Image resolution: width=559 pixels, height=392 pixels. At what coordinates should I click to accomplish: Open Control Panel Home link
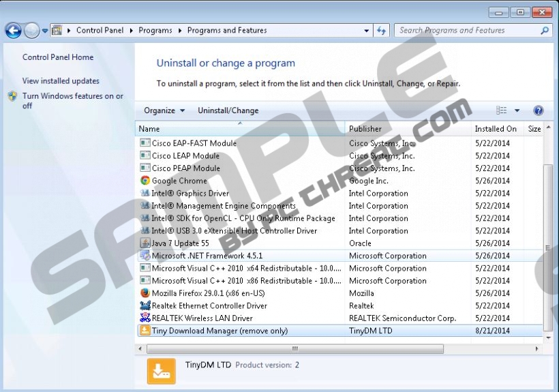58,57
